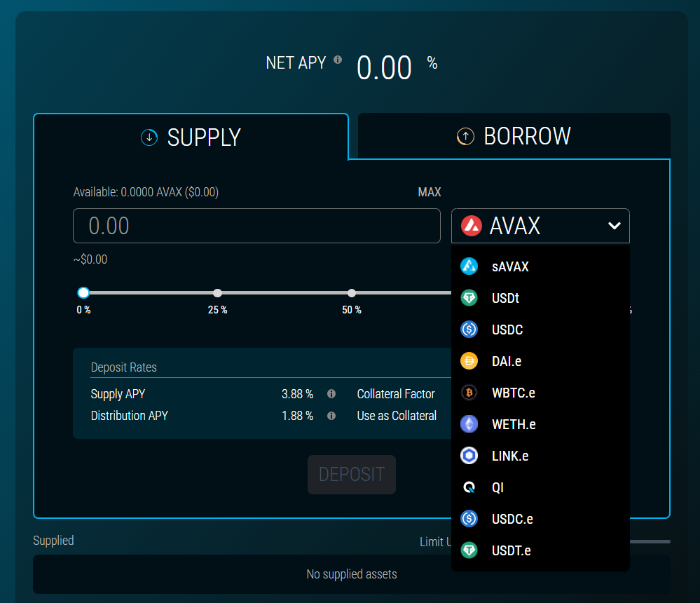This screenshot has height=603, width=700.
Task: Click the DAI.e token icon
Action: [x=469, y=361]
